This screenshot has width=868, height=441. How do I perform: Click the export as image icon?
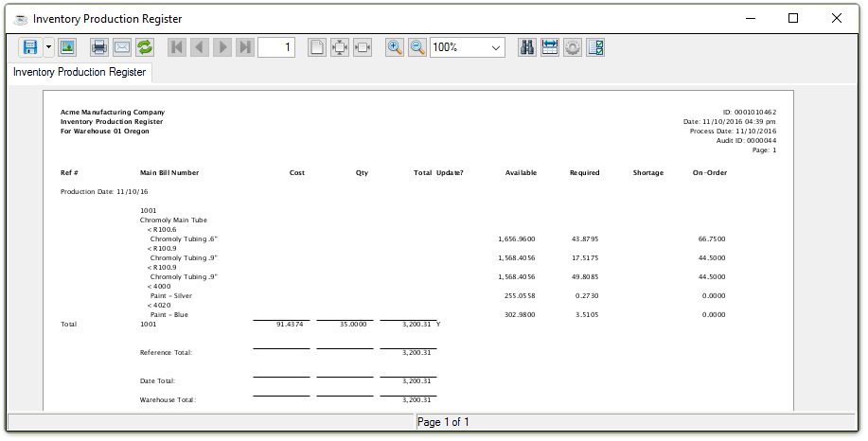[67, 47]
